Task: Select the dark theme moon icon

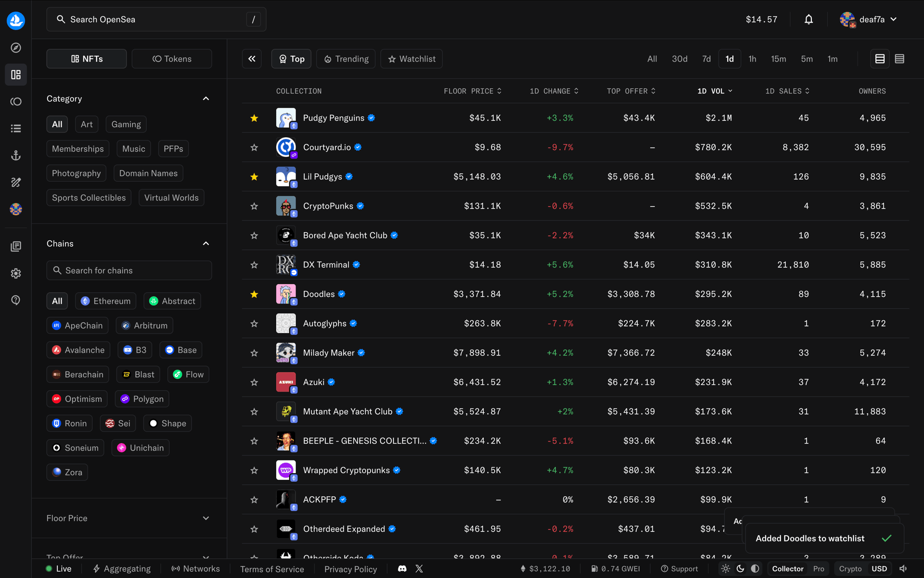Action: (x=740, y=569)
